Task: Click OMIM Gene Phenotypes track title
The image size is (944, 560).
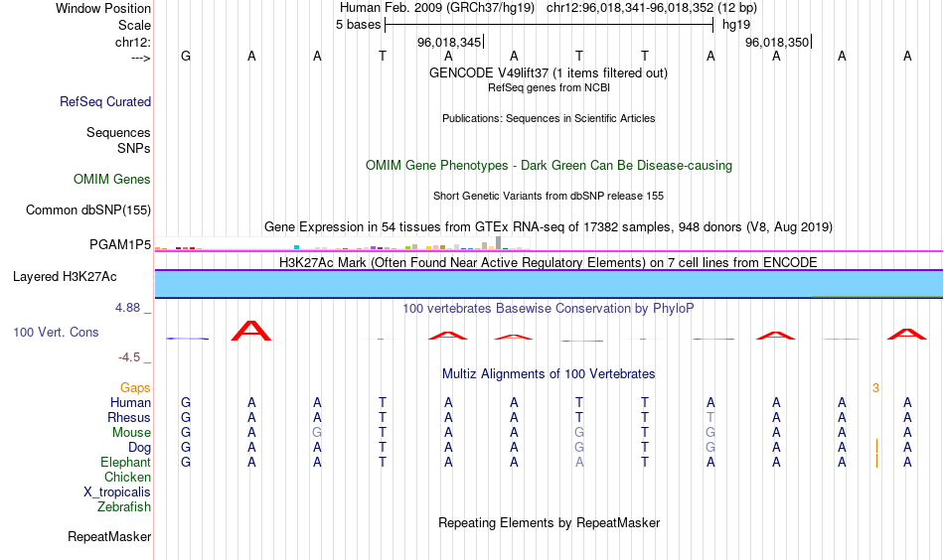Action: point(549,166)
